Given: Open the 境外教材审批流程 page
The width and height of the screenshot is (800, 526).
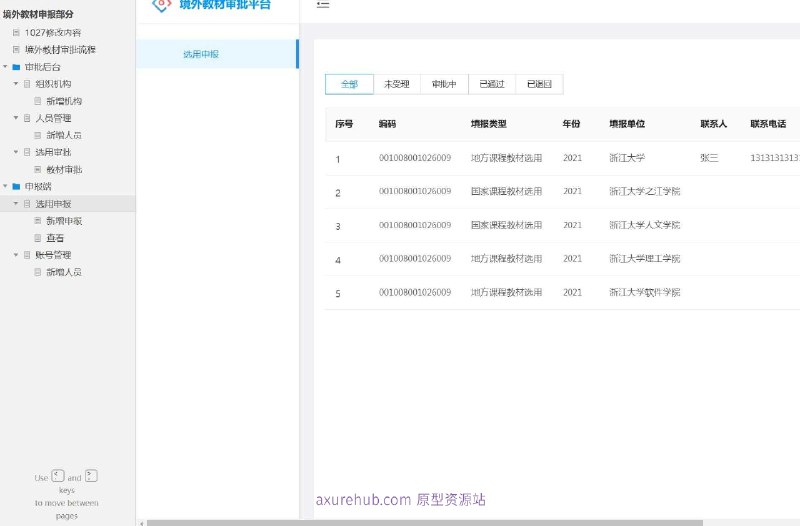Looking at the screenshot, I should (x=60, y=49).
